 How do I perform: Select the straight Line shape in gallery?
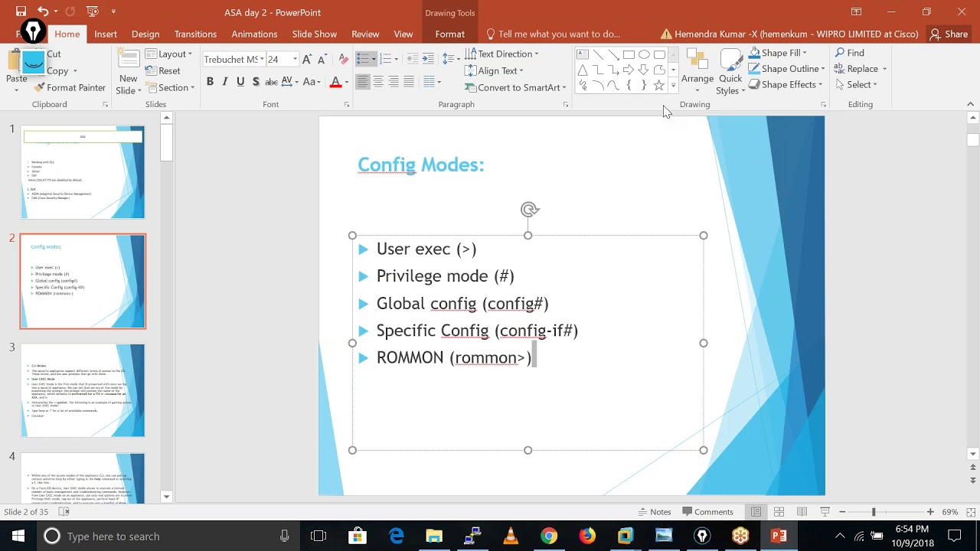[598, 54]
